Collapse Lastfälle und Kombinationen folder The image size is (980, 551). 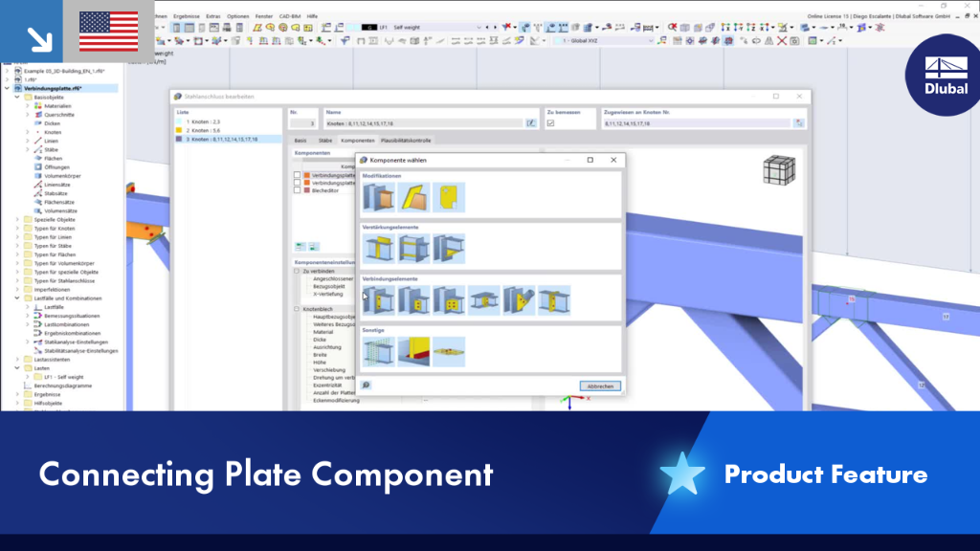click(x=17, y=298)
